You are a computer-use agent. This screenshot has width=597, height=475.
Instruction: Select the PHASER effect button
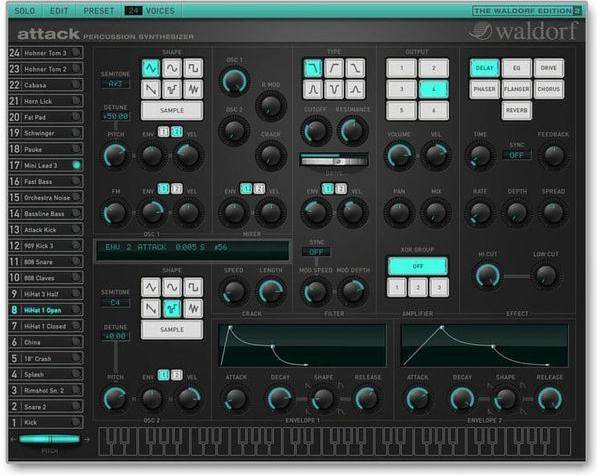tap(484, 89)
